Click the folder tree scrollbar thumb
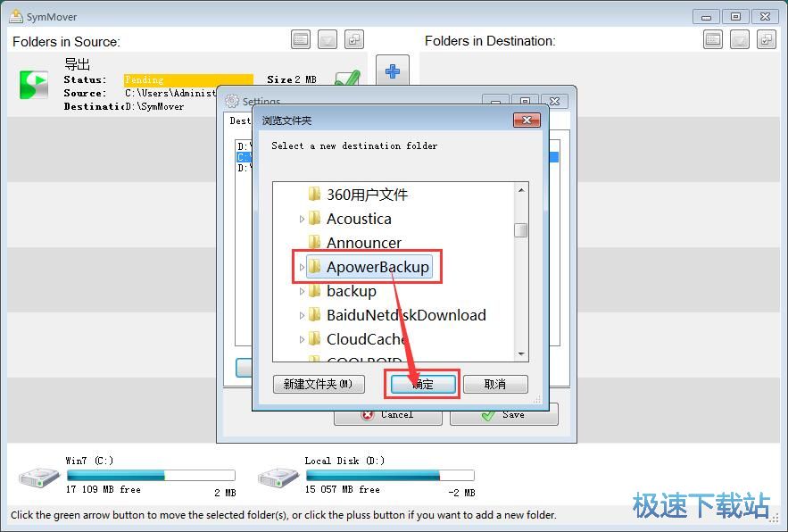 pos(521,230)
